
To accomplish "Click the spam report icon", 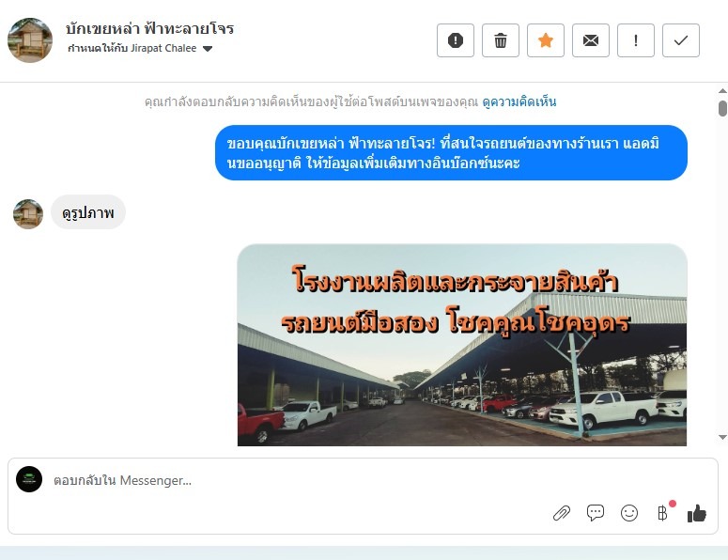I will coord(455,40).
